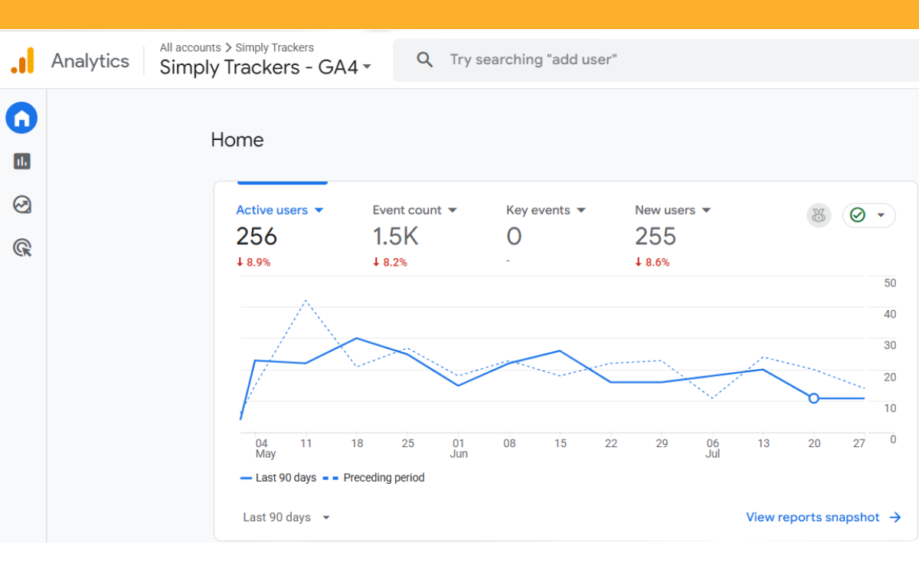
Task: Click View reports snapshot link
Action: pos(823,518)
